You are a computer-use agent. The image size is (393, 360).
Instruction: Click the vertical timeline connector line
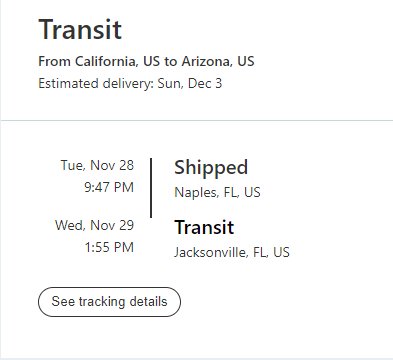[x=151, y=188]
